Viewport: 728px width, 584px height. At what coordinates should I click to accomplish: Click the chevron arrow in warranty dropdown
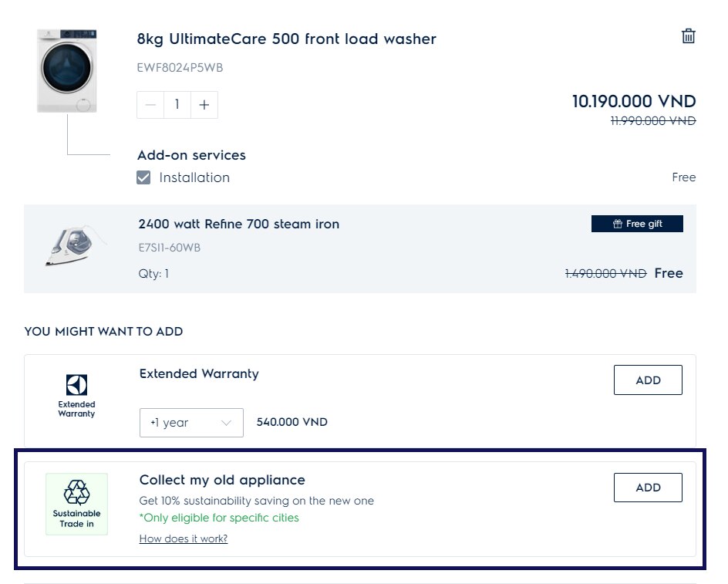(x=226, y=423)
